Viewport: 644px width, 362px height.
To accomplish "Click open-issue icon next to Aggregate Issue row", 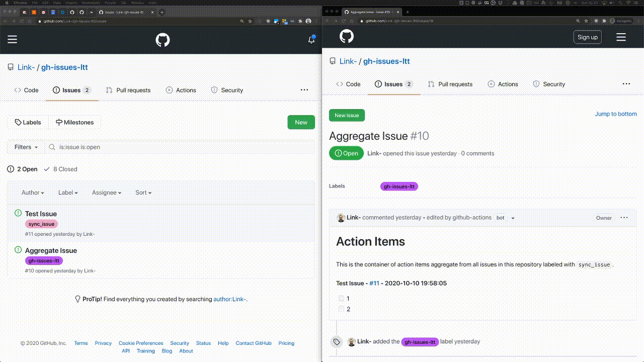I will [x=18, y=250].
